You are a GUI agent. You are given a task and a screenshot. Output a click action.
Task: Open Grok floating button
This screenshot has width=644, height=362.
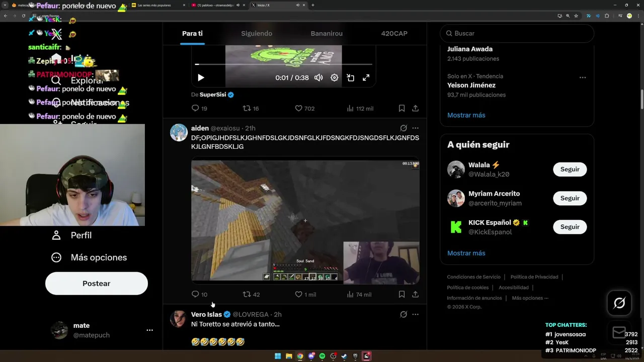tap(619, 303)
